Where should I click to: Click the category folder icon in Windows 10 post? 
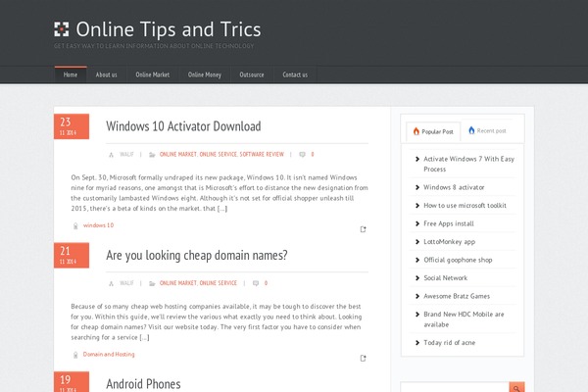tap(152, 155)
